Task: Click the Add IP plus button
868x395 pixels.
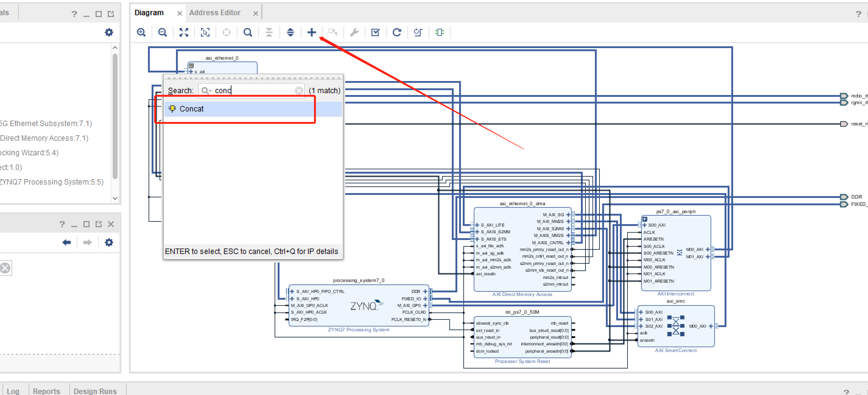Action: (x=312, y=32)
